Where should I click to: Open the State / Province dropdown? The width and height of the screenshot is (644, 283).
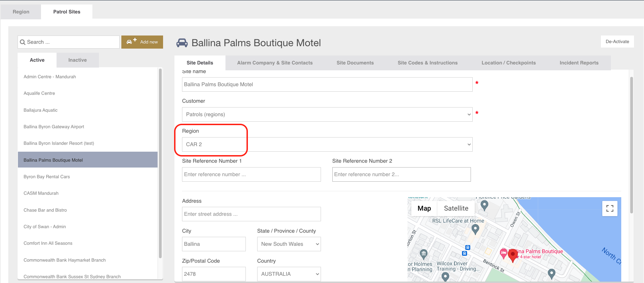coord(289,244)
